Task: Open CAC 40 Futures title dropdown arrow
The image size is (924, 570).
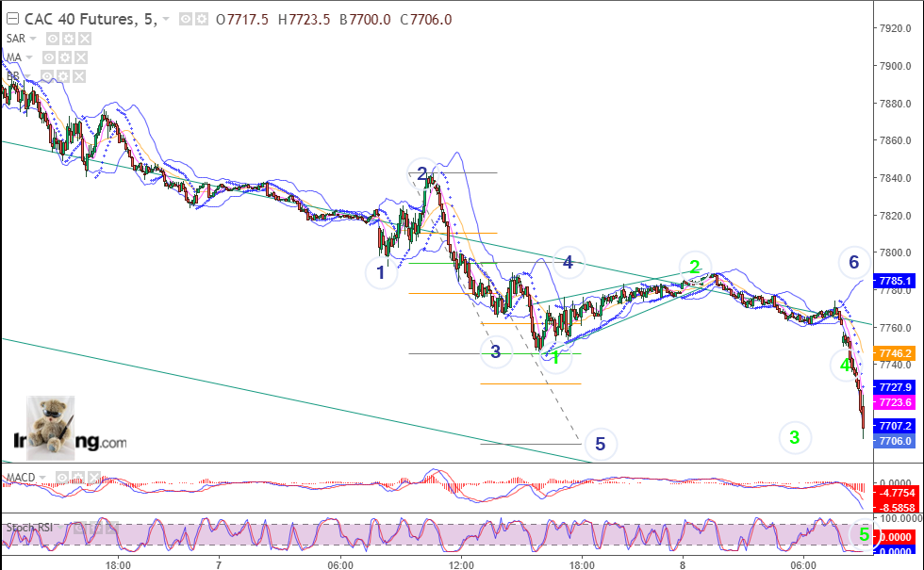Action: 166,20
